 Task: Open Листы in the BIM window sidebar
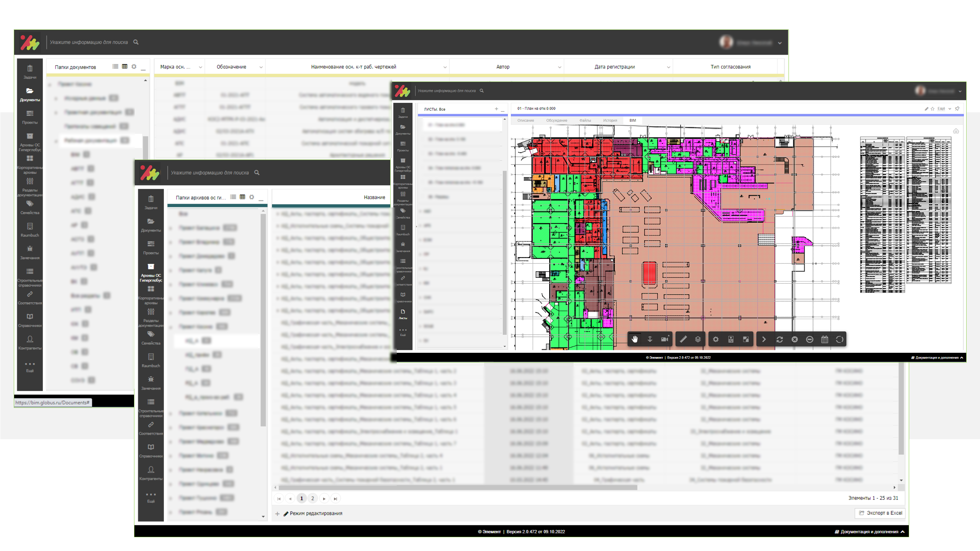tap(402, 314)
